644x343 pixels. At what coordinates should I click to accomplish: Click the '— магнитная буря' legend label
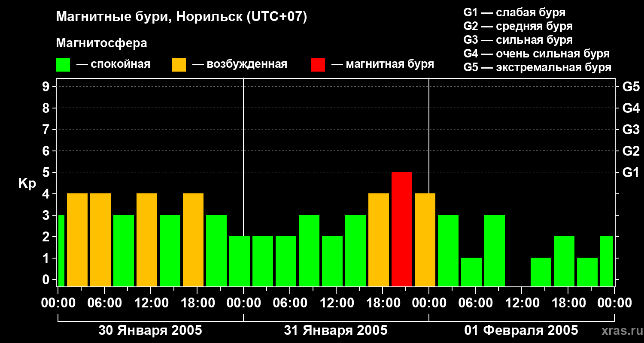click(x=383, y=64)
